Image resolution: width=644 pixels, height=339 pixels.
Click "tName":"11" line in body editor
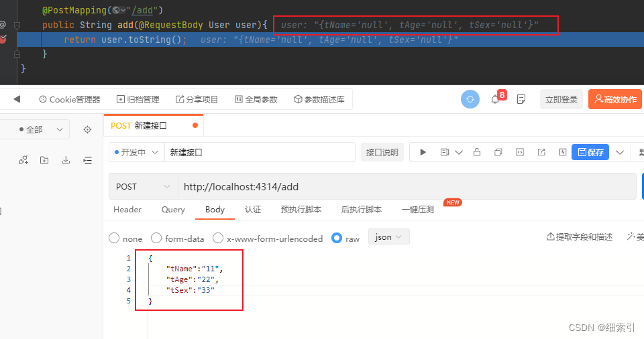(195, 269)
